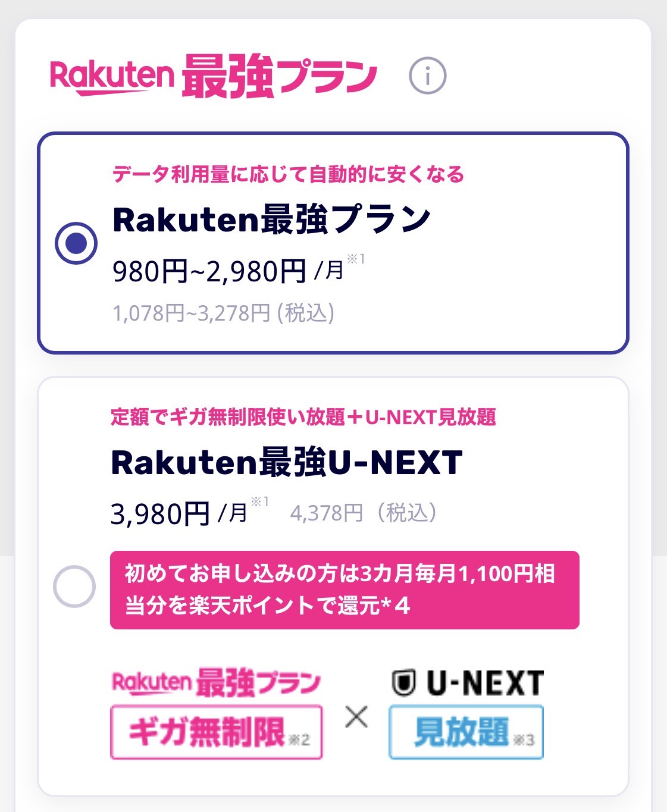Click the × symbol between the logos

pyautogui.click(x=356, y=717)
